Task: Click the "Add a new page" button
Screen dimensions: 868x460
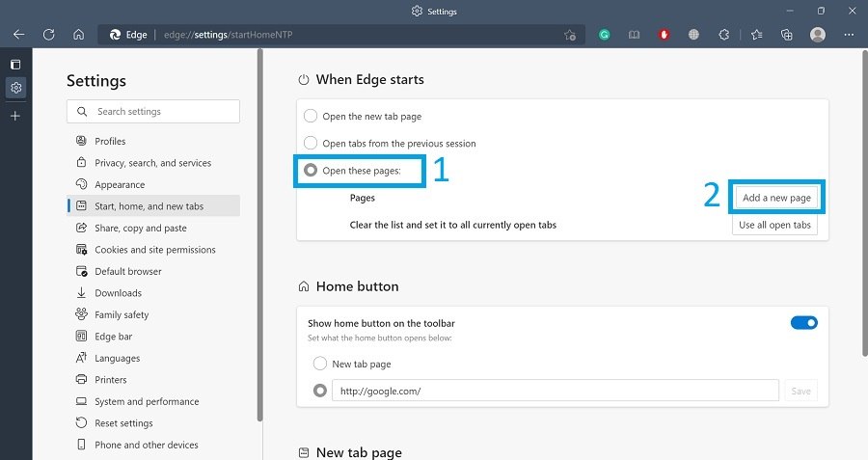Action: [776, 198]
